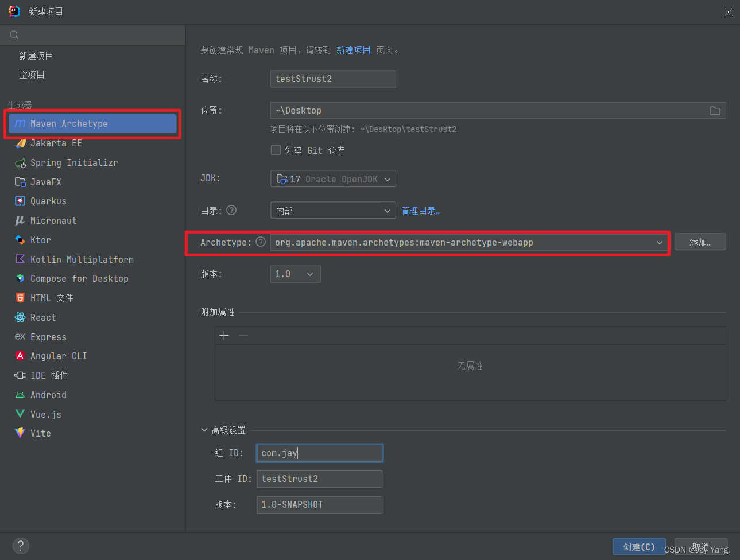Click the IDE 插件 plugin icon
Viewport: 740px width, 560px height.
point(20,376)
